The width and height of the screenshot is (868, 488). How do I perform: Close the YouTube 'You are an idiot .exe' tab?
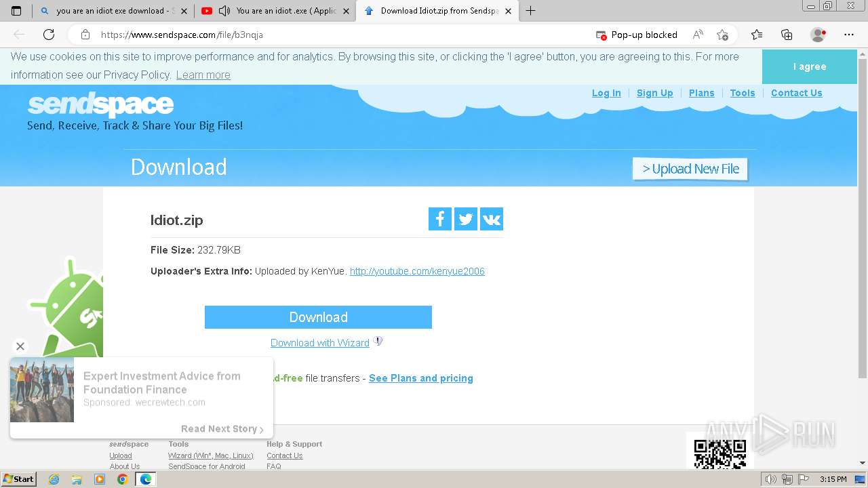[346, 11]
